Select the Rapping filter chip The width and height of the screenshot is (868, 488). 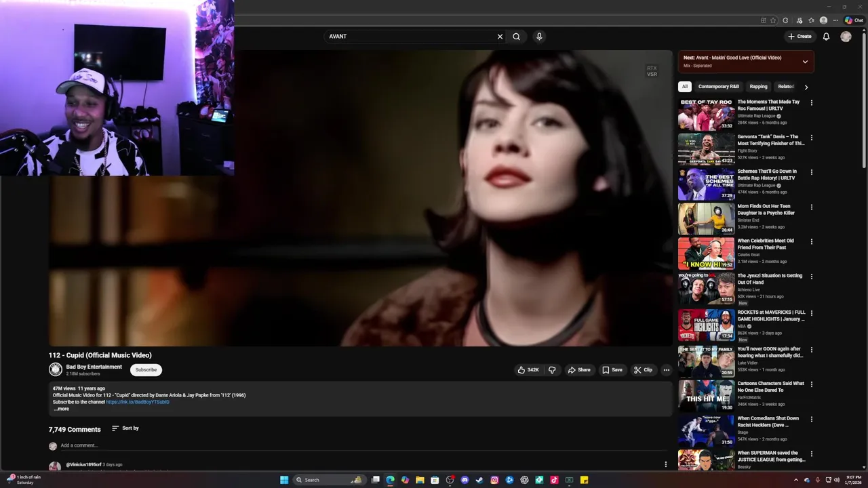coord(758,87)
